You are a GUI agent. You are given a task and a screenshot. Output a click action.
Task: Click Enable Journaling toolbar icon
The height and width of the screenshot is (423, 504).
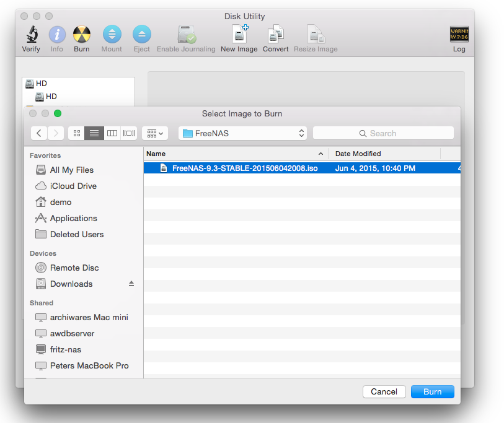tap(187, 34)
